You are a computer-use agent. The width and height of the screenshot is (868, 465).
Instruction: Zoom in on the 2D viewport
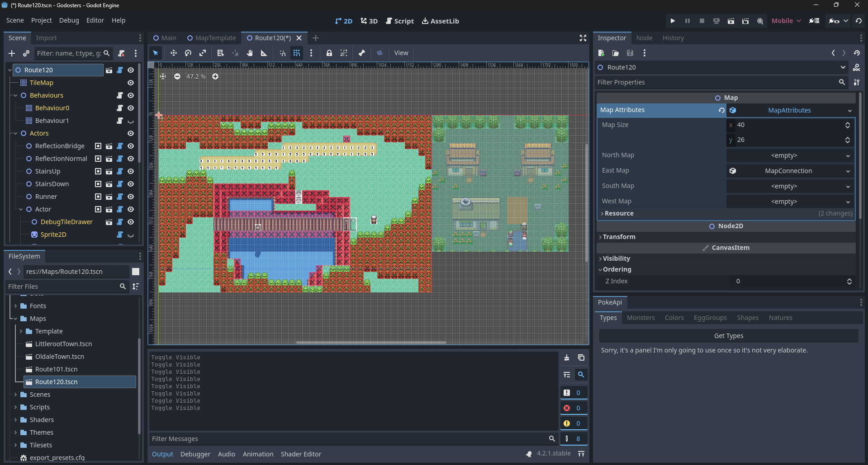pos(215,76)
